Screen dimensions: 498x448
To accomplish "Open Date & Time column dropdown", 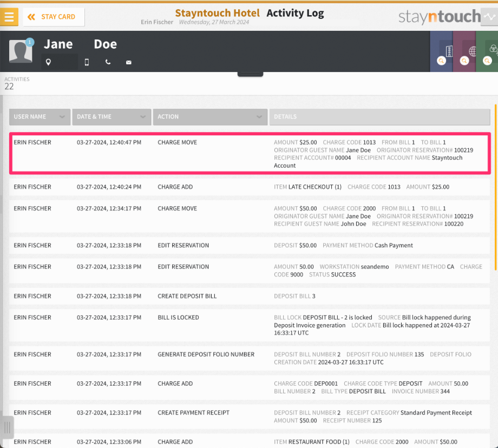I will [112, 117].
